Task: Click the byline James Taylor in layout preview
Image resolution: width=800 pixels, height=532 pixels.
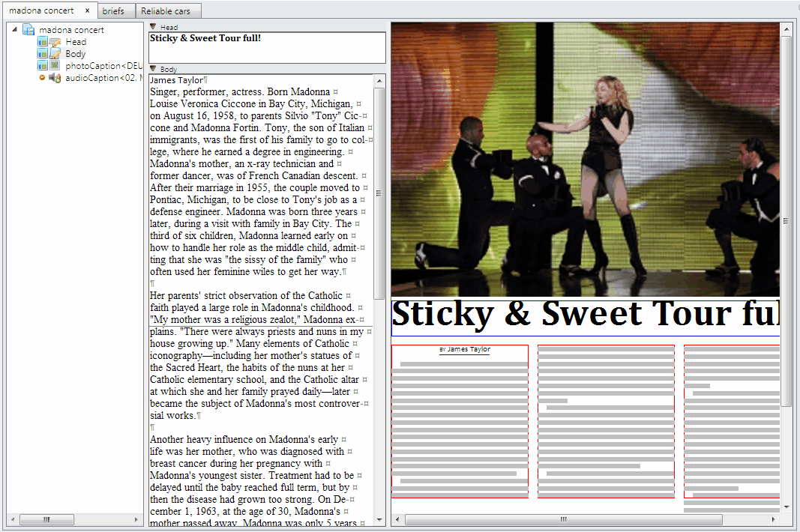Action: click(468, 349)
